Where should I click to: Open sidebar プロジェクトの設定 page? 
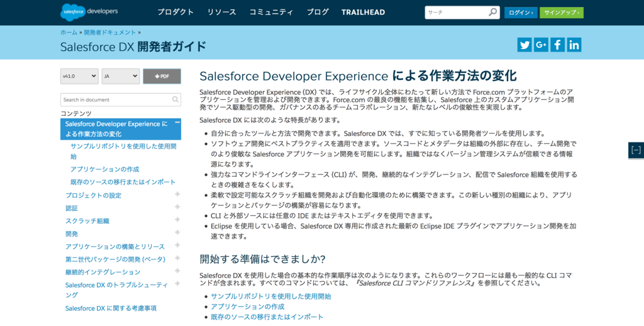[x=93, y=196]
